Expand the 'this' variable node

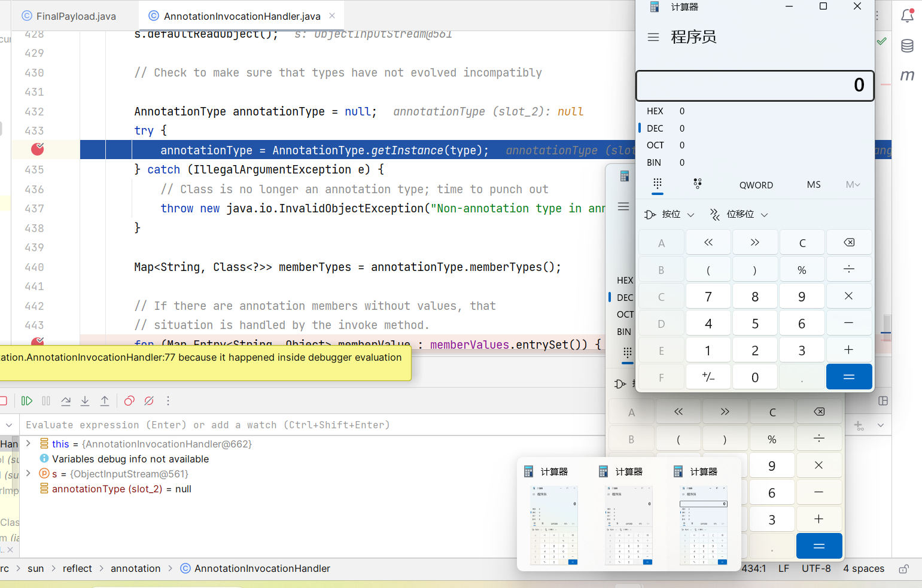pyautogui.click(x=28, y=444)
